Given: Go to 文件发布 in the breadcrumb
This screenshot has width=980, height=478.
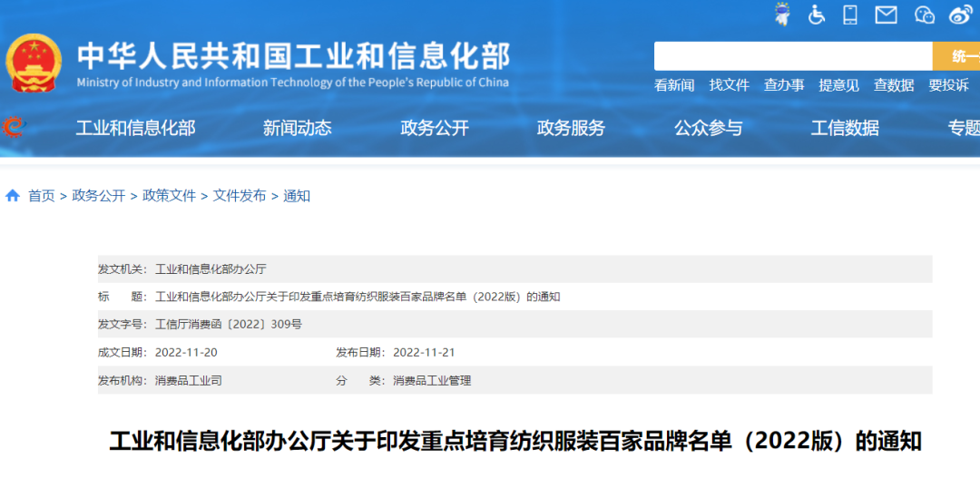Looking at the screenshot, I should click(240, 196).
